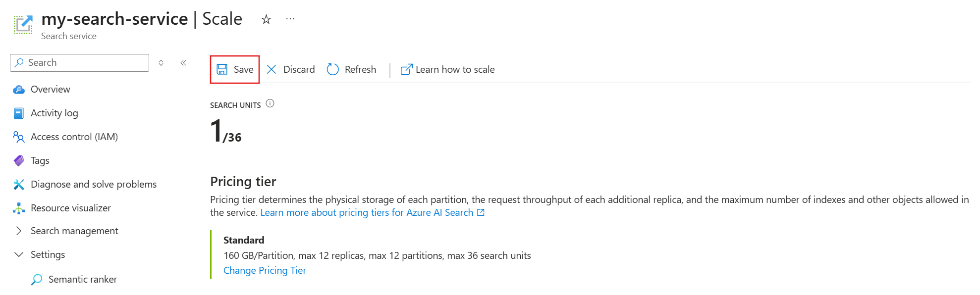980x295 pixels.
Task: Discard scale changes
Action: (x=291, y=70)
